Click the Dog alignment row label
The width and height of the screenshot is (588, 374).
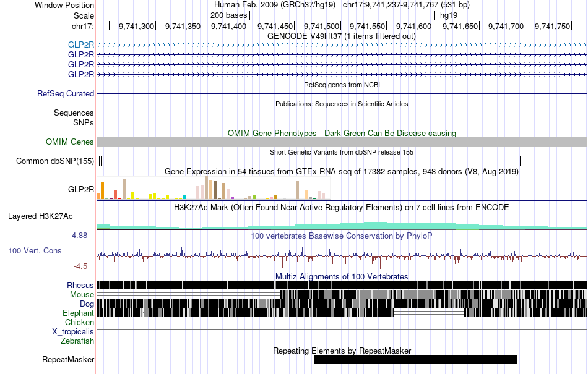[87, 304]
